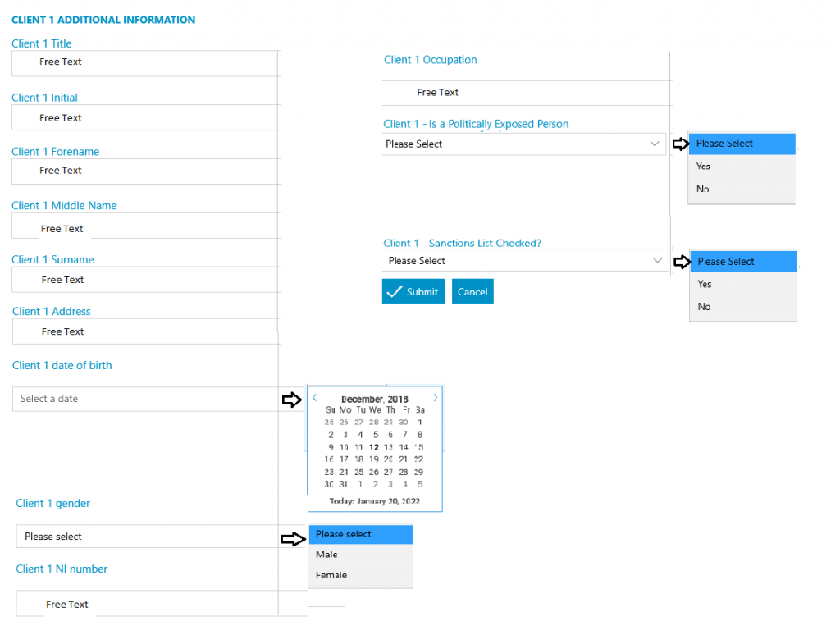Click the December, 2018 calendar header
840x626 pixels.
pyautogui.click(x=374, y=400)
